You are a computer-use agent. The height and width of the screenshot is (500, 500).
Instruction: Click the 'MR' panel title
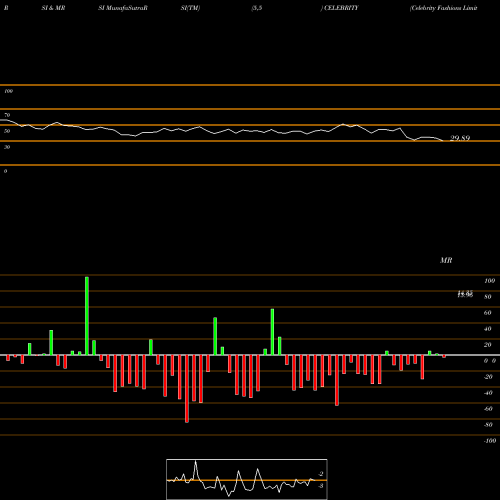coord(446,260)
